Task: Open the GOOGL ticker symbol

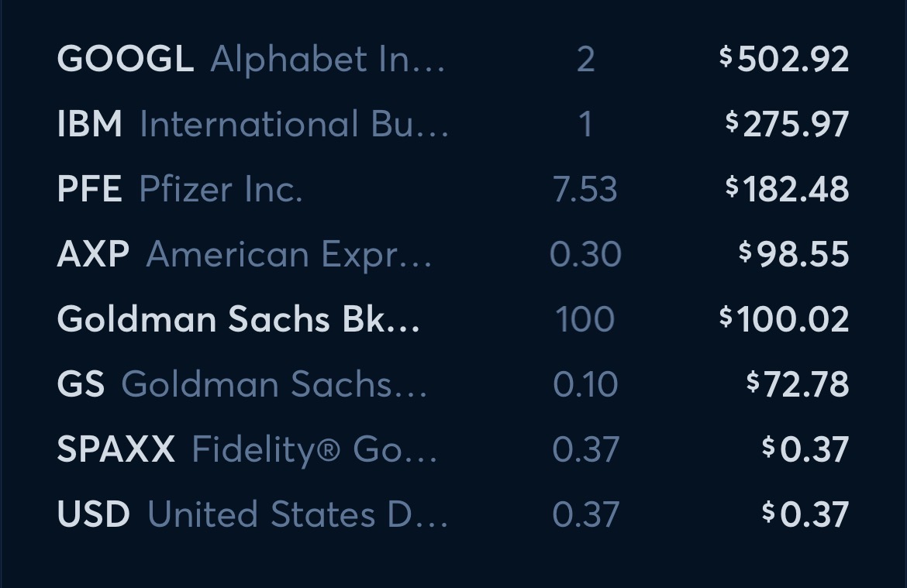Action: (x=125, y=60)
